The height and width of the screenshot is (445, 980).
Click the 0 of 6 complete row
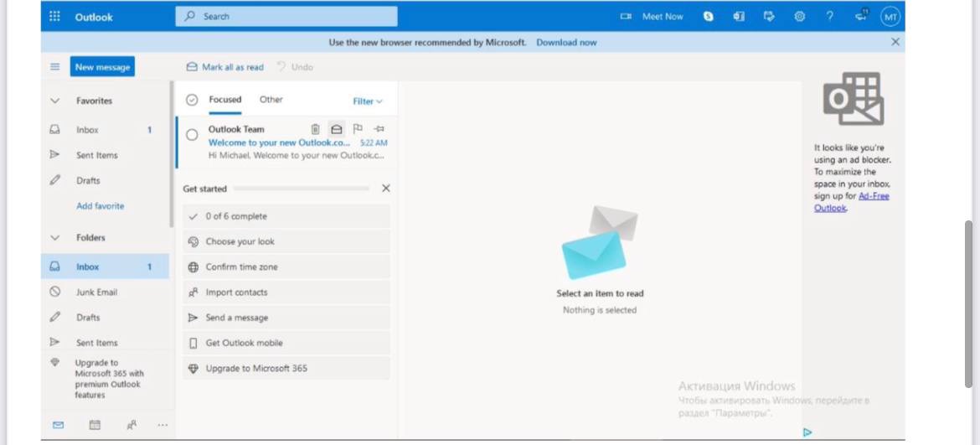(x=286, y=216)
